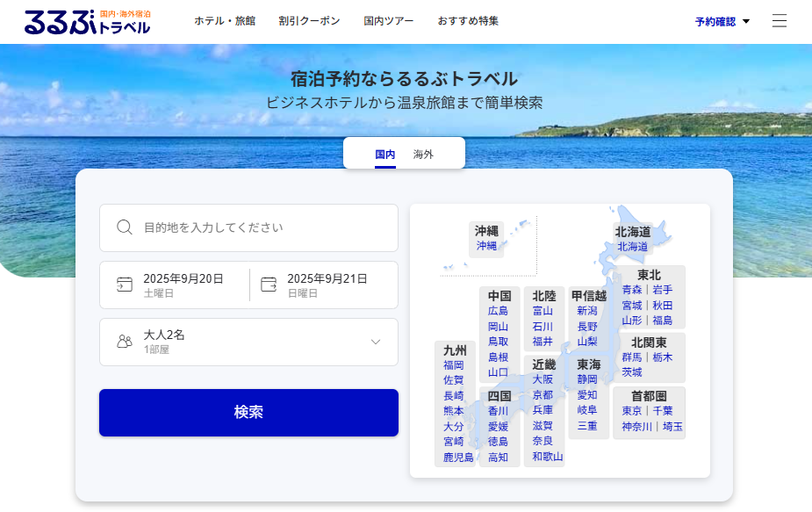Open the 予約確認 dropdown
This screenshot has height=512, width=812.
(x=722, y=21)
